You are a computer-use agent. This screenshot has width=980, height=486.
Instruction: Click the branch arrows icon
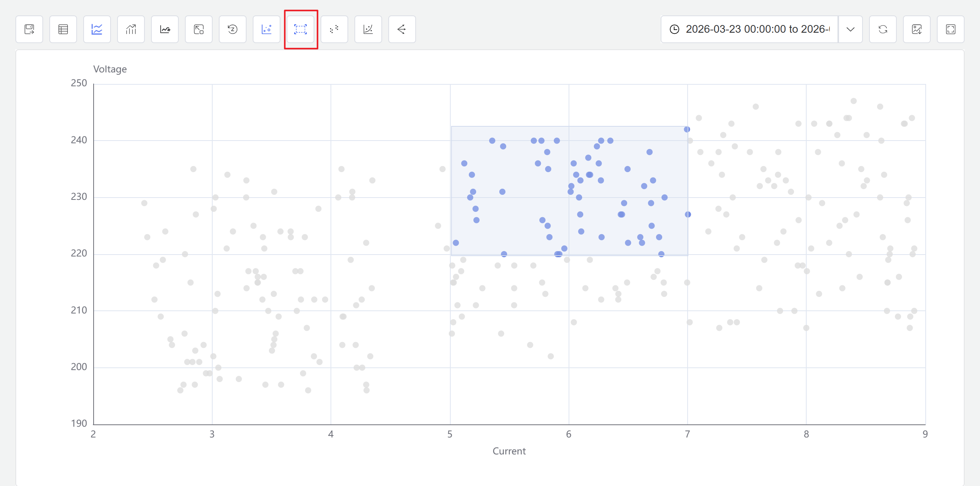pos(402,29)
